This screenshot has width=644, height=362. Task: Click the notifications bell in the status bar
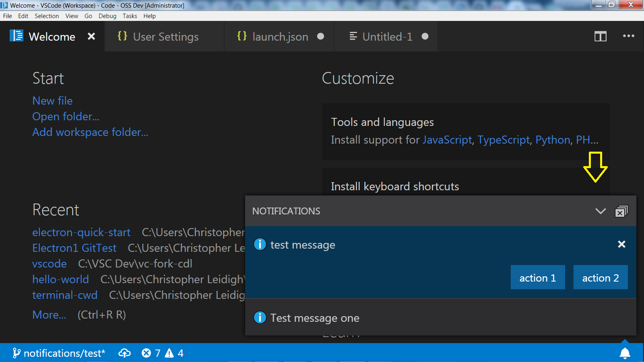pos(625,353)
